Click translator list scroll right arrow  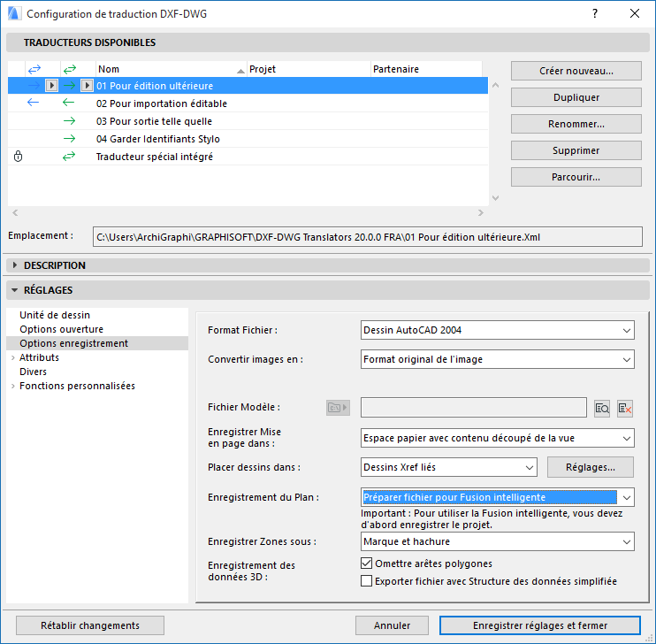[481, 212]
